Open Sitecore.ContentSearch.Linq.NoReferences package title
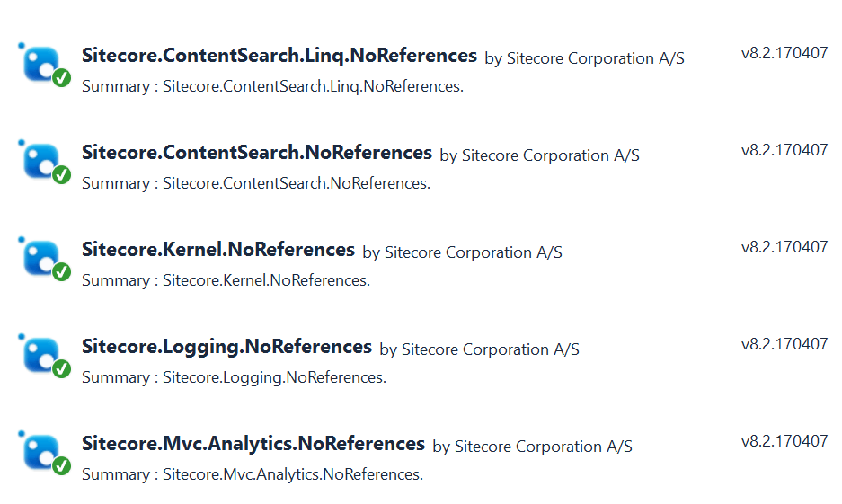The height and width of the screenshot is (504, 842). [x=279, y=56]
